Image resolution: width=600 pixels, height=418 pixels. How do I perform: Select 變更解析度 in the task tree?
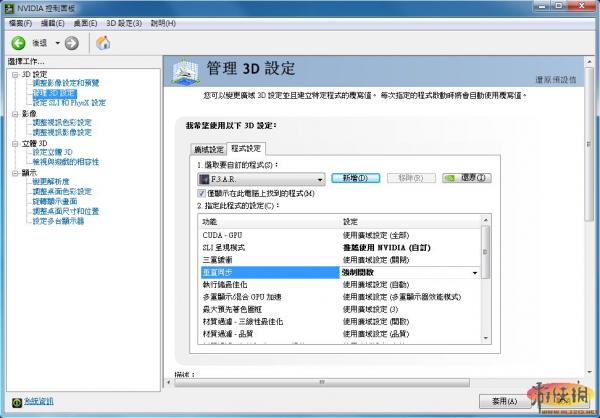(56, 181)
